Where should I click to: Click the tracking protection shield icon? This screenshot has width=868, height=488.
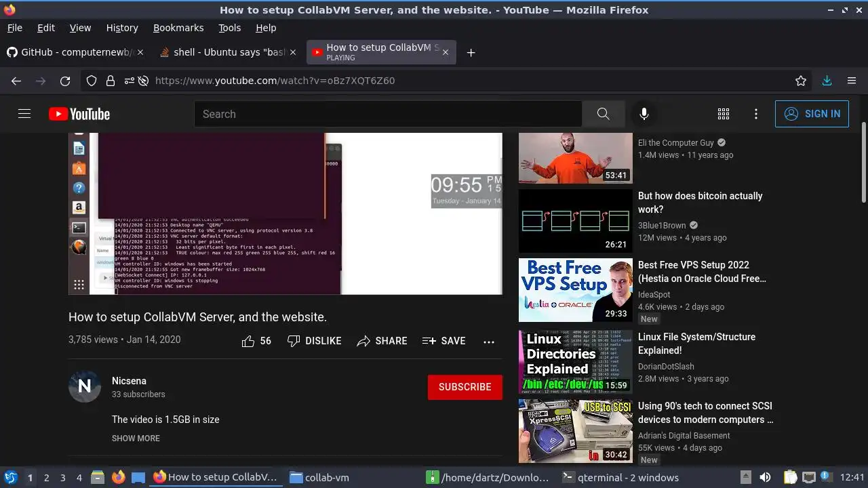[92, 81]
